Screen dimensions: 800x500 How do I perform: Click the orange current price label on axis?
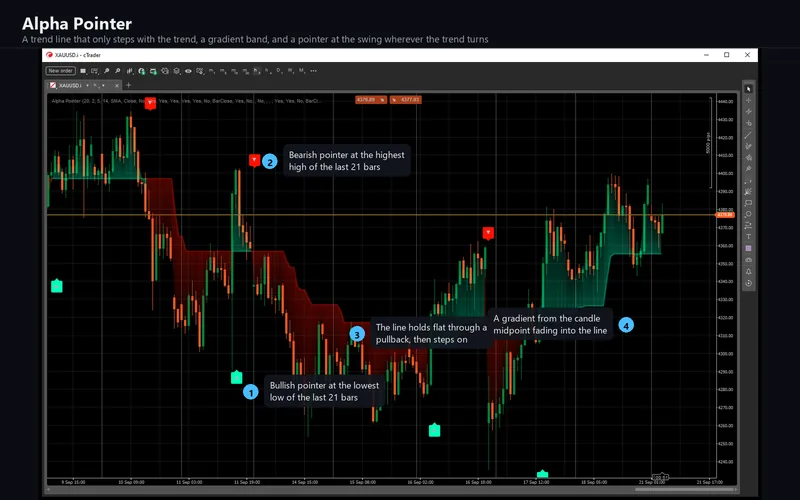click(725, 215)
